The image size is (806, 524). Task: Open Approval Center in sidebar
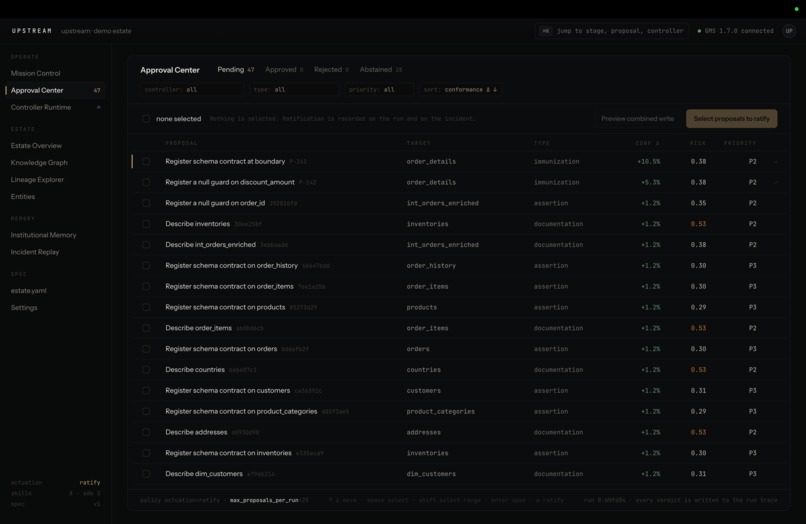pos(55,90)
